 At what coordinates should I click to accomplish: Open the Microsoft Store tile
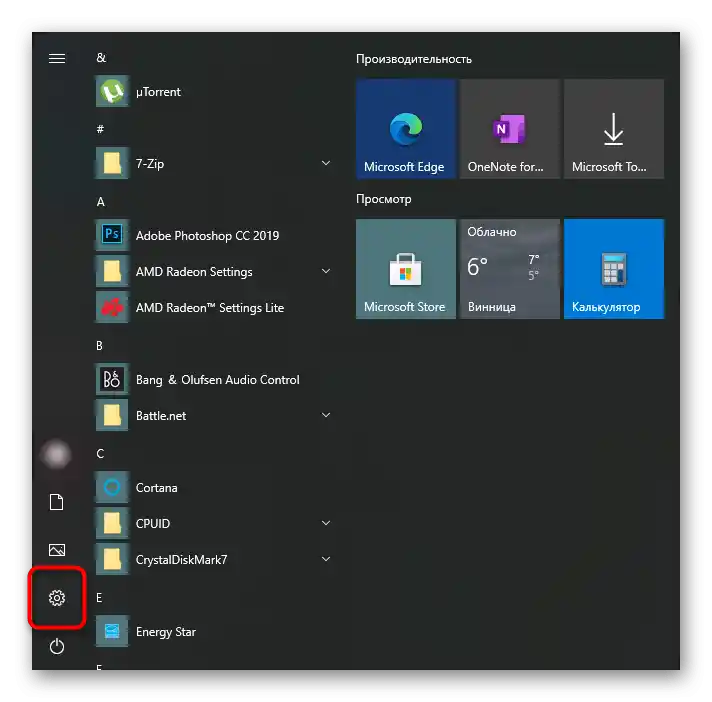click(x=405, y=269)
